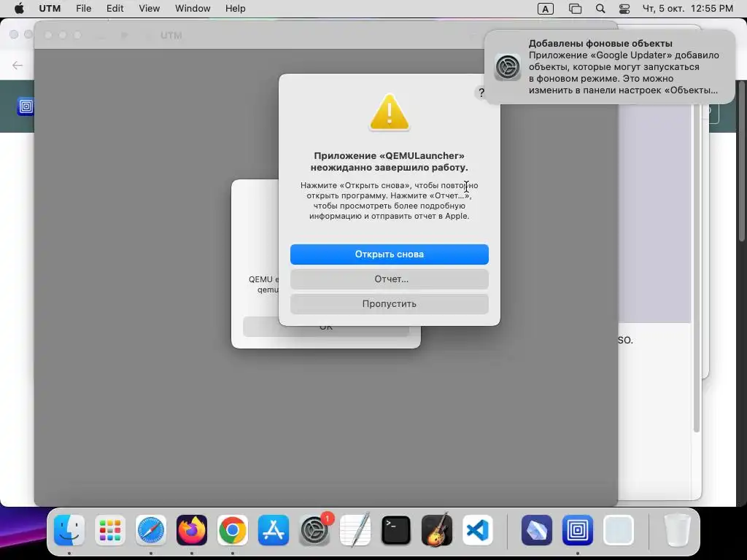Launch Google Chrome from the Dock
747x560 pixels.
tap(233, 530)
